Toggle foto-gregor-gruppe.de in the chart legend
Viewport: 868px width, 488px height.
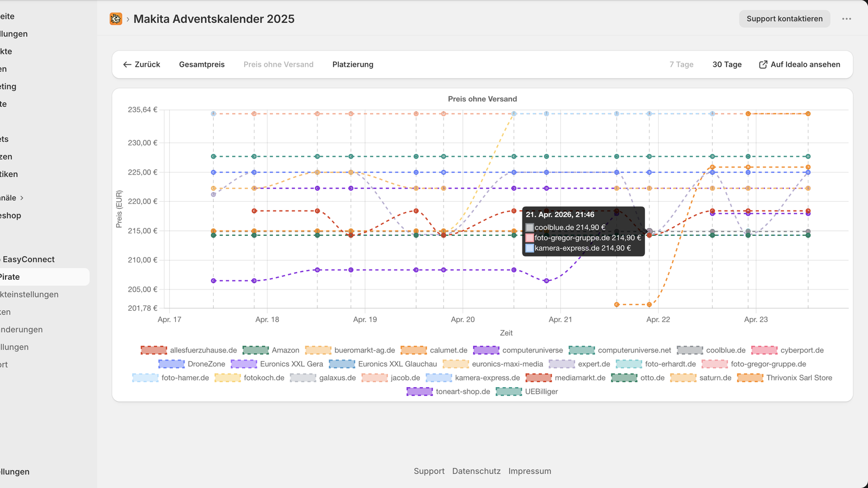coord(754,364)
